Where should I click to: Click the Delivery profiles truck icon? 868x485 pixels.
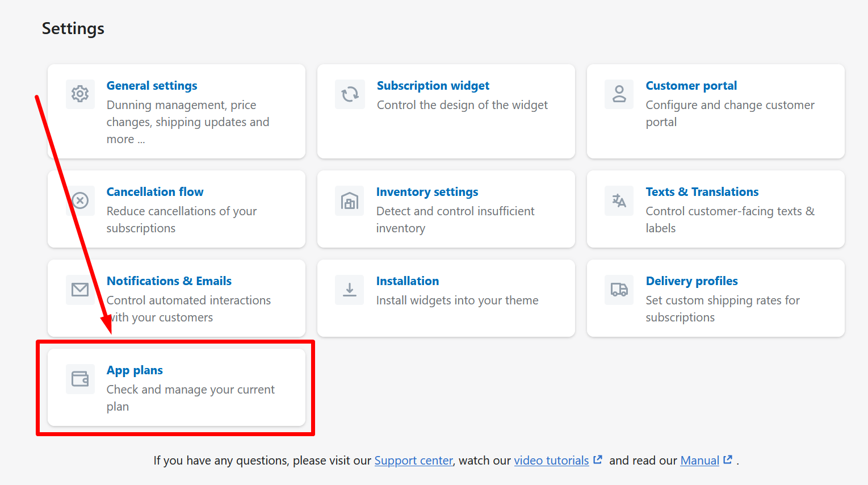(619, 290)
